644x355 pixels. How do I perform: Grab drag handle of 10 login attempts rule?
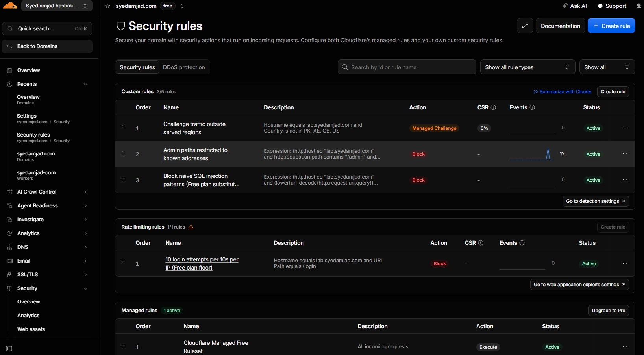pyautogui.click(x=123, y=263)
